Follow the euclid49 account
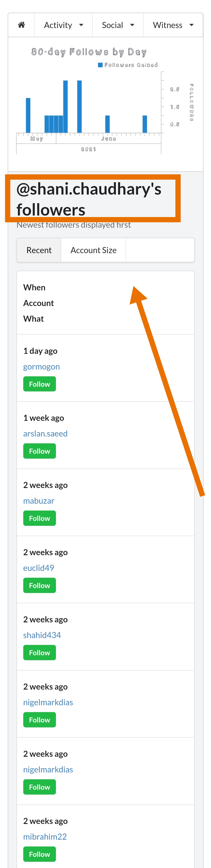The height and width of the screenshot is (868, 211). tap(39, 585)
